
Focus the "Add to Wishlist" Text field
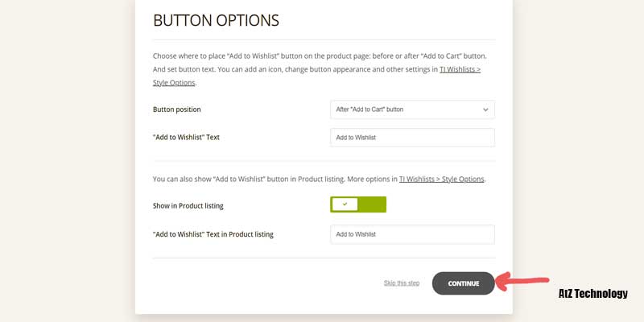pyautogui.click(x=412, y=138)
